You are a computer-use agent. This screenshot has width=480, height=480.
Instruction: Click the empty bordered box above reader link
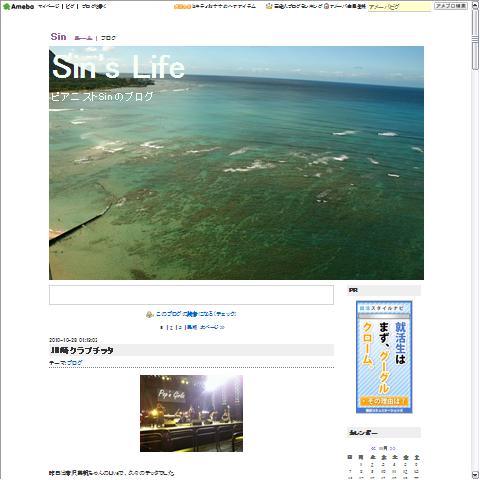click(x=191, y=295)
